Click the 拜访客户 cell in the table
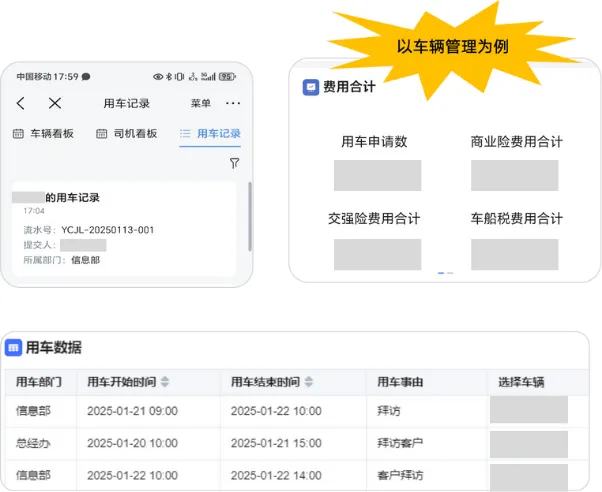The image size is (602, 492). pyautogui.click(x=401, y=443)
